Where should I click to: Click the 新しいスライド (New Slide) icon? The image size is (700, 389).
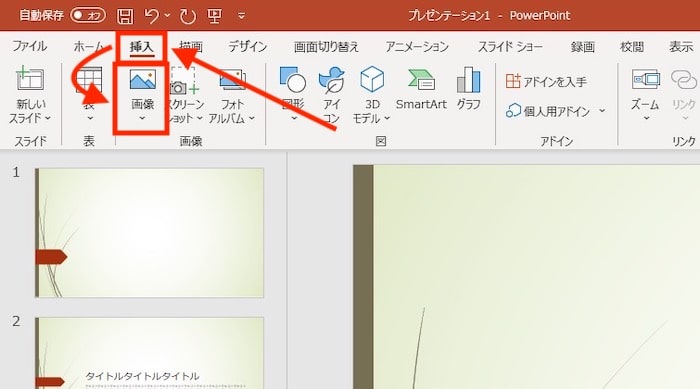pyautogui.click(x=29, y=79)
